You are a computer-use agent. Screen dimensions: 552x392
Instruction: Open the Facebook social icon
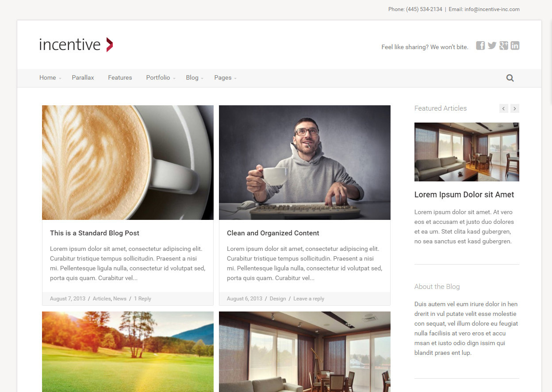[480, 46]
